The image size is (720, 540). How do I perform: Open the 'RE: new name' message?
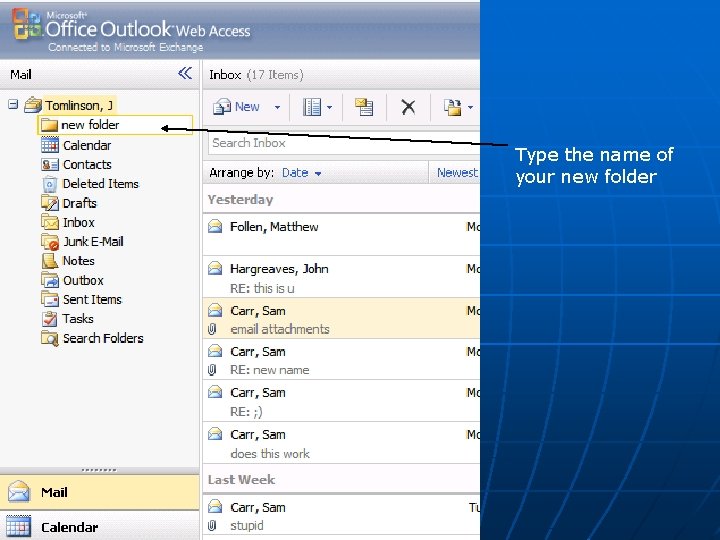coord(341,360)
